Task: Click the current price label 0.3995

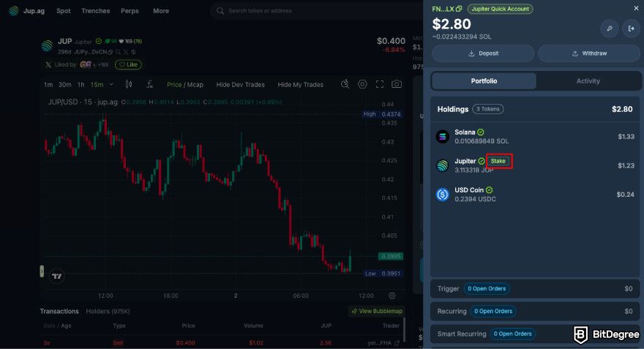Action: 391,256
